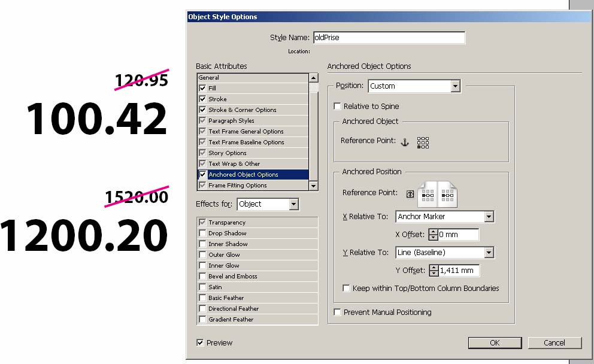This screenshot has height=364, width=594.
Task: Toggle Text Wrap & Other checkbox
Action: 202,163
